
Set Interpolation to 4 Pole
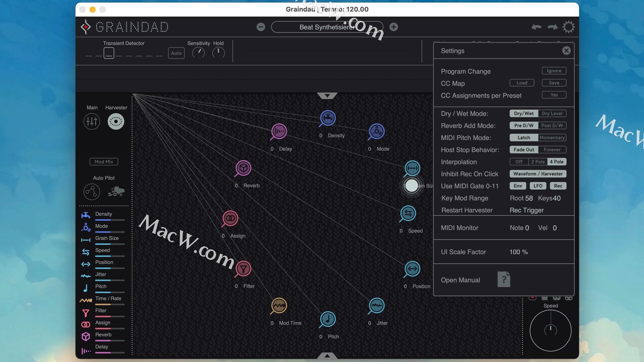557,162
